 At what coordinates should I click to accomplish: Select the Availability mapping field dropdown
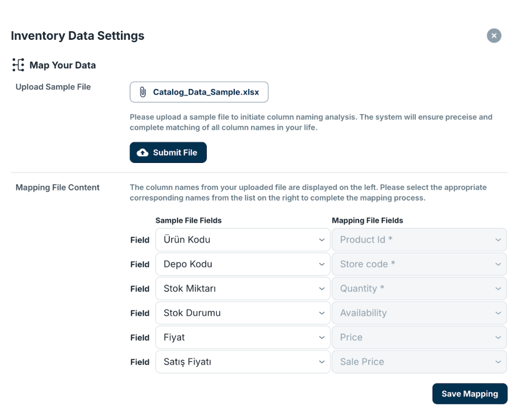click(419, 313)
